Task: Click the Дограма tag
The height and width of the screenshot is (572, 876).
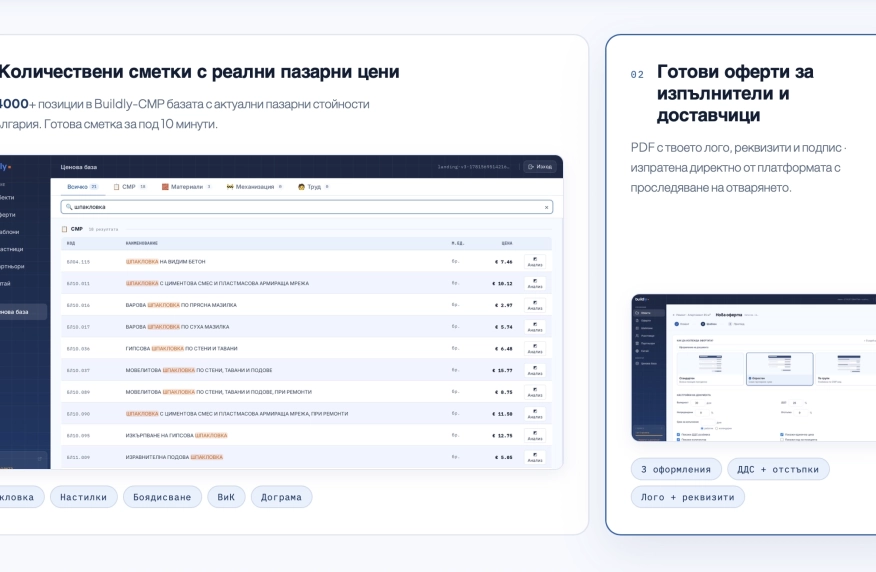Action: pos(281,497)
